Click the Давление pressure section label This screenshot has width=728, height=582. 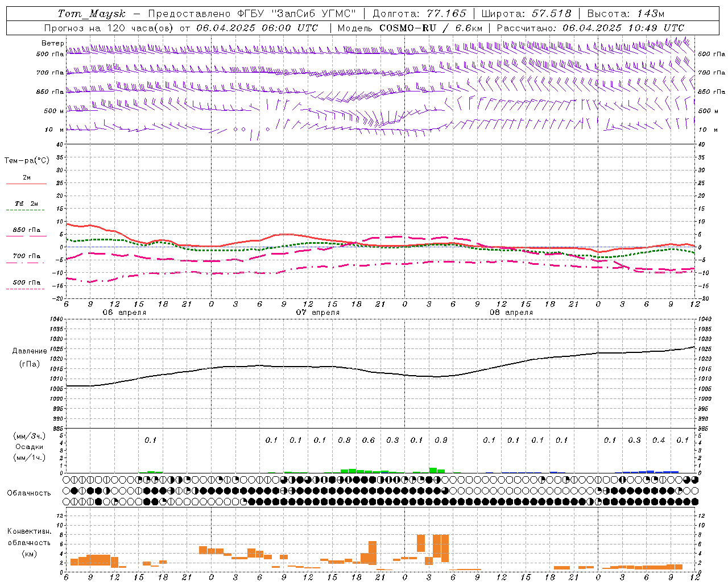29,351
